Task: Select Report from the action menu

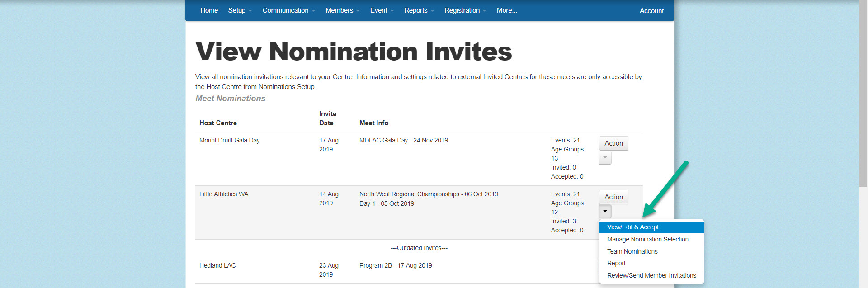Action: tap(651, 263)
